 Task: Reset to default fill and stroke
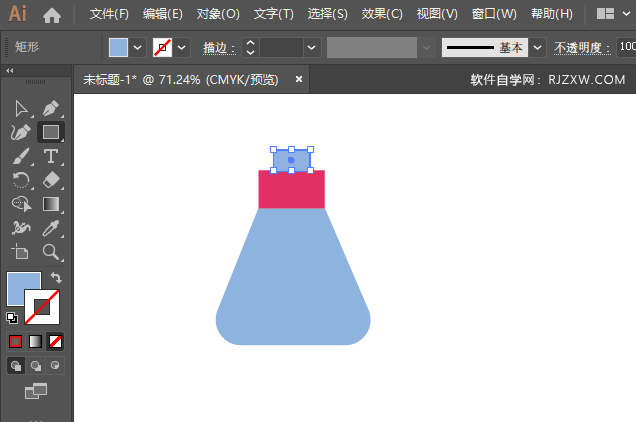(x=12, y=318)
